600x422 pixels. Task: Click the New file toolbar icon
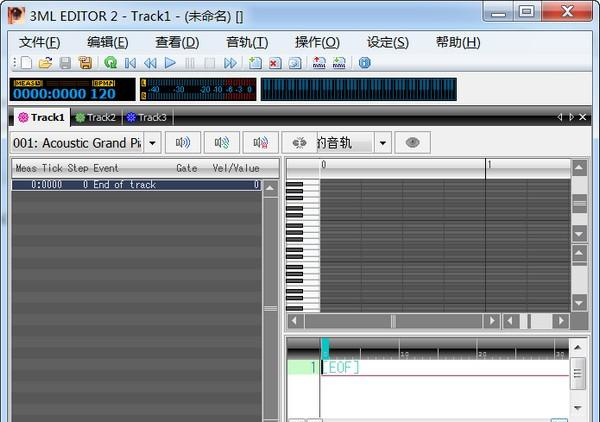(26, 62)
